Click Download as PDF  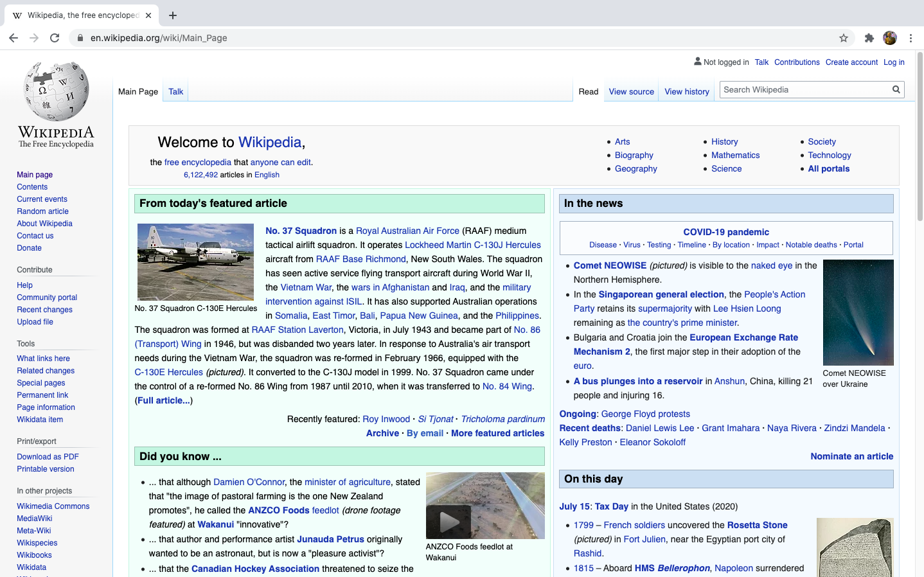click(48, 457)
